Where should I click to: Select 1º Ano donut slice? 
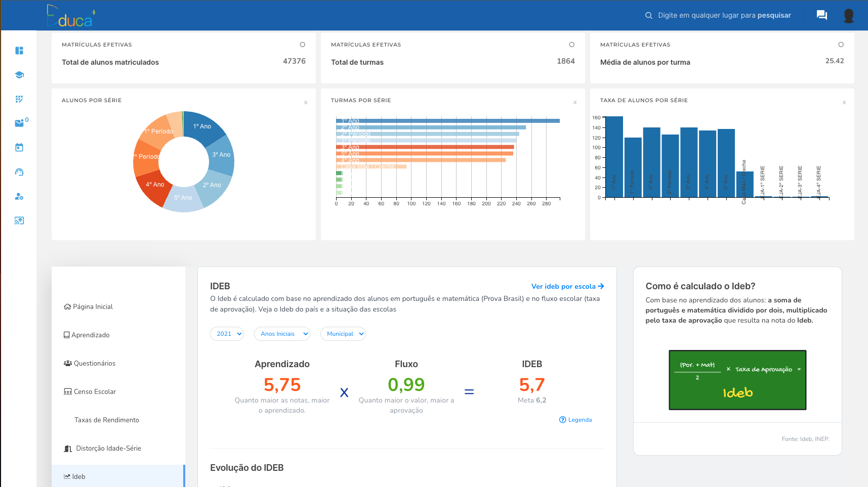(202, 126)
